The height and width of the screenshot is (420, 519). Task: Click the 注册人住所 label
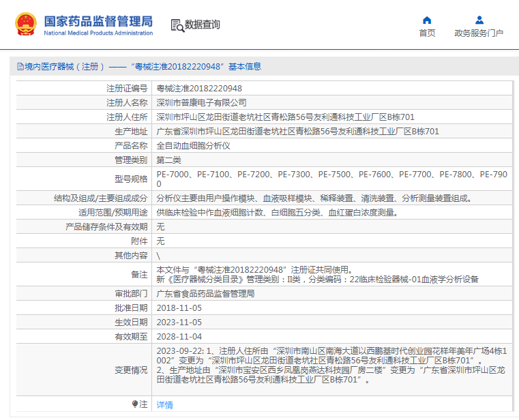pos(127,117)
